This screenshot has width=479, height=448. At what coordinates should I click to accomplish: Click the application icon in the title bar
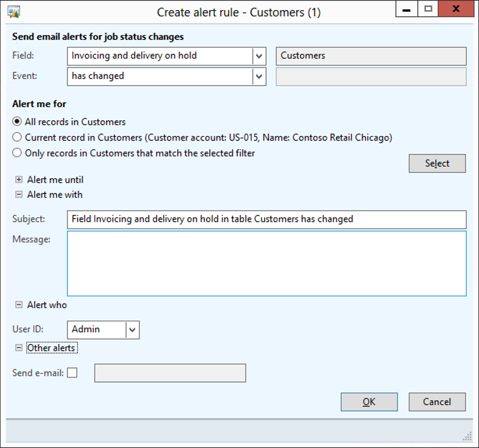coord(14,12)
